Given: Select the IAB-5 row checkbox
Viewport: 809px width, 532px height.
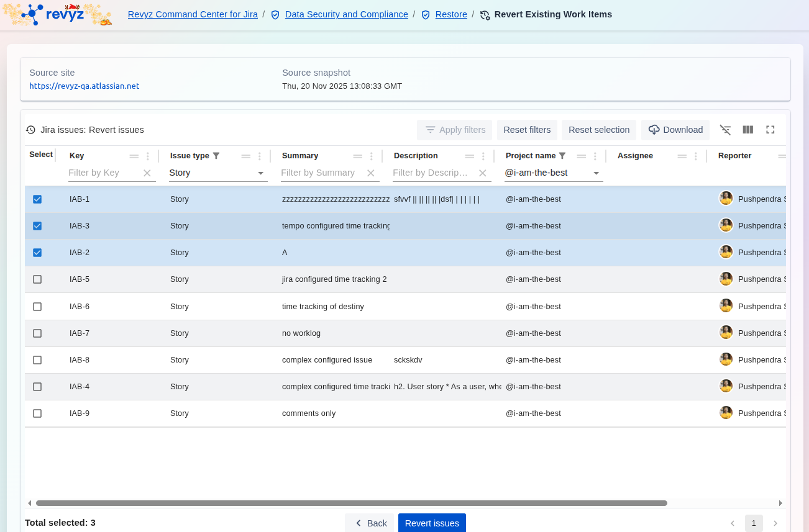Looking at the screenshot, I should point(37,279).
